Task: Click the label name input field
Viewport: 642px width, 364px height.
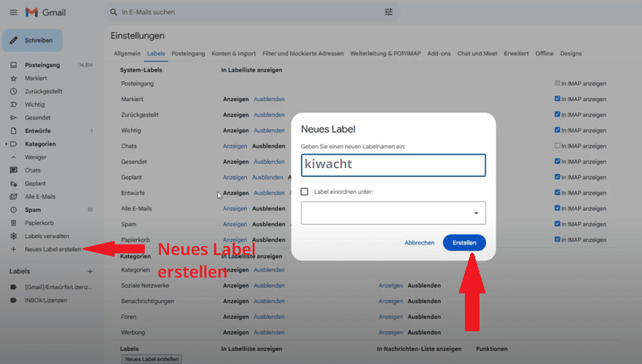Action: [394, 165]
